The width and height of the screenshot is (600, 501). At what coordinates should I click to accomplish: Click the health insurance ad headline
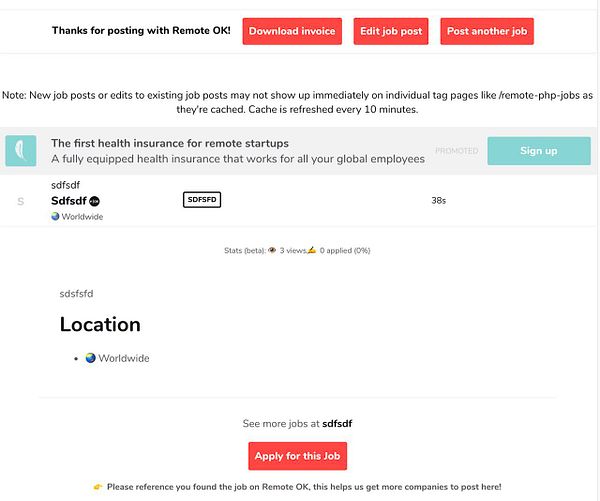tap(170, 143)
